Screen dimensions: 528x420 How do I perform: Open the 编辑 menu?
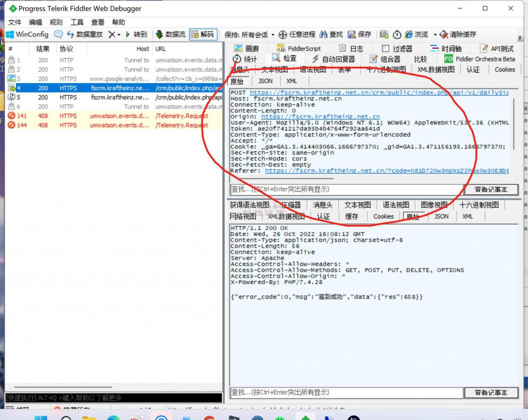[35, 22]
